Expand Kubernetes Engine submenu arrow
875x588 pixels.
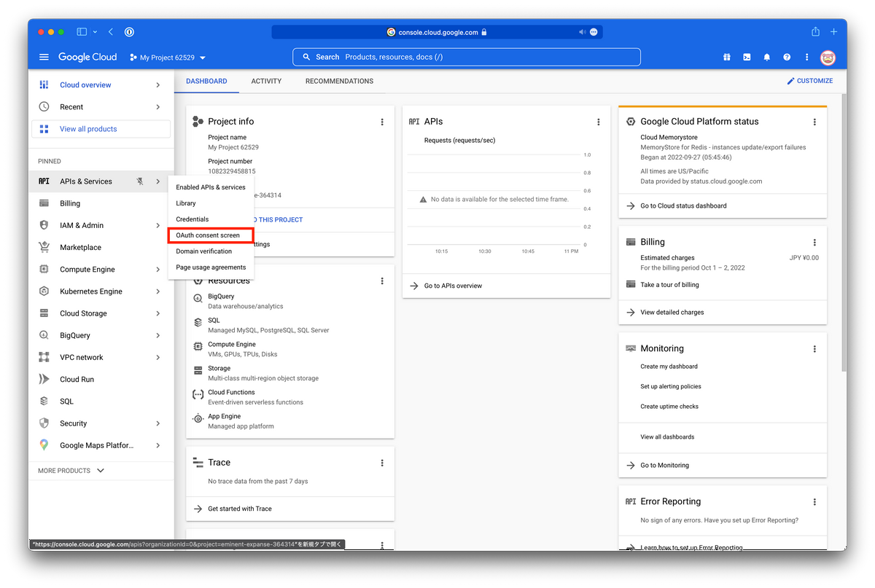tap(158, 291)
